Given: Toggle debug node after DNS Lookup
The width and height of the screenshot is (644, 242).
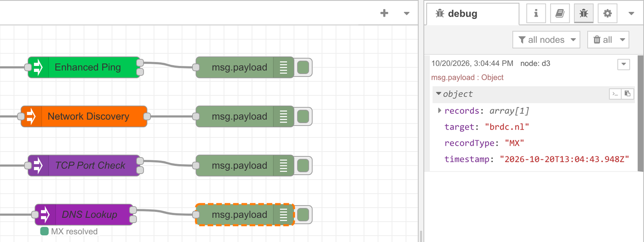Looking at the screenshot, I should click(x=303, y=215).
